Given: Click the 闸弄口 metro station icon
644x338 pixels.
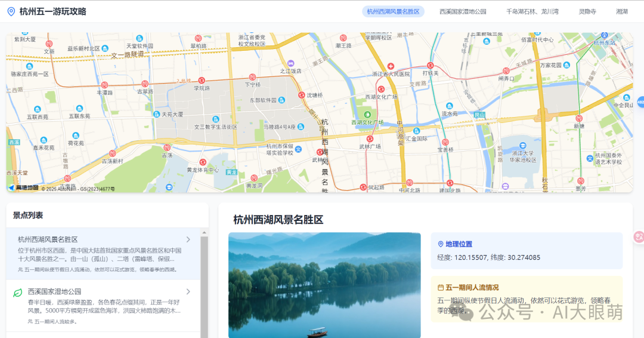Looking at the screenshot, I should point(506,70).
